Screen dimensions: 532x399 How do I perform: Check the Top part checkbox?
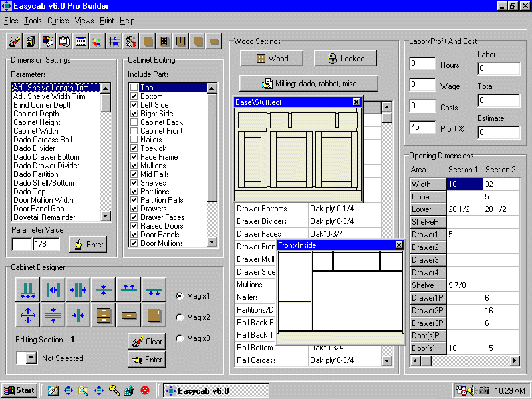[x=134, y=88]
